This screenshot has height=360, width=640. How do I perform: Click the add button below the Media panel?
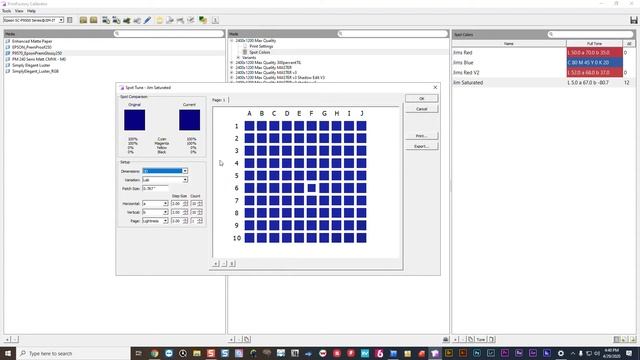coord(7,339)
